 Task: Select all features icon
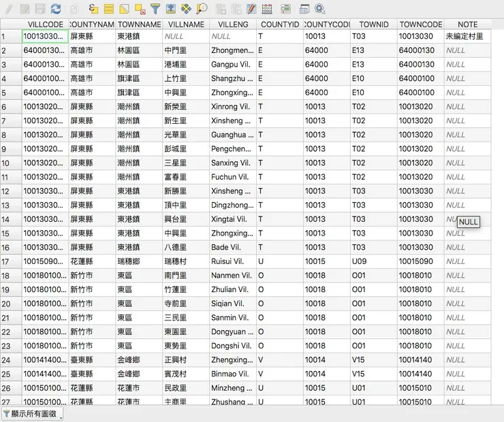coord(109,9)
